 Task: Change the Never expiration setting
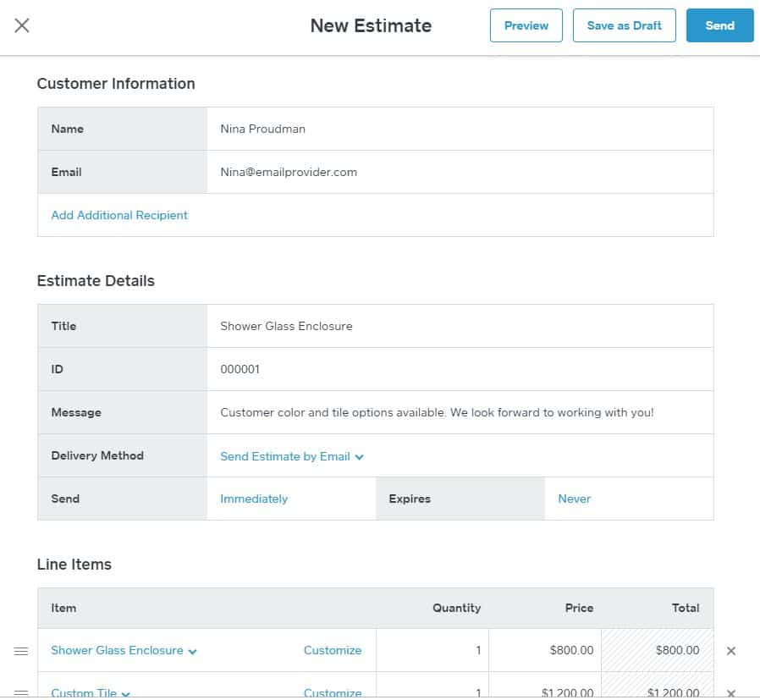tap(574, 499)
